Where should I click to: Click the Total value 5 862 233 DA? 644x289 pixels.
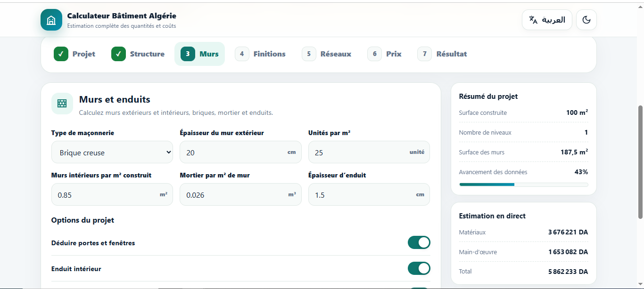pyautogui.click(x=568, y=272)
